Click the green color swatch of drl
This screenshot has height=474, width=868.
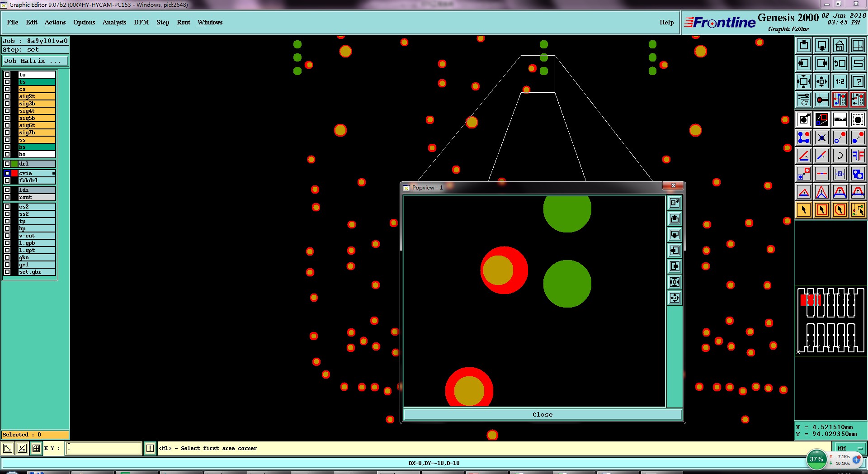(x=14, y=164)
